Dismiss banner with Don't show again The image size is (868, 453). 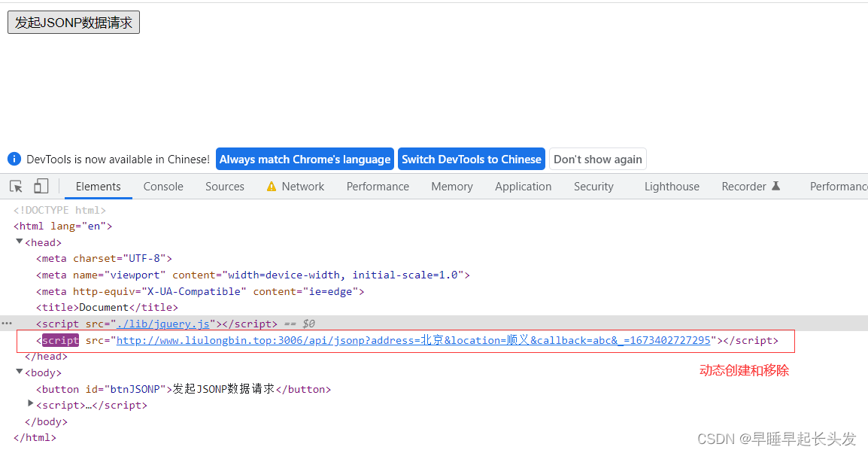(x=598, y=159)
